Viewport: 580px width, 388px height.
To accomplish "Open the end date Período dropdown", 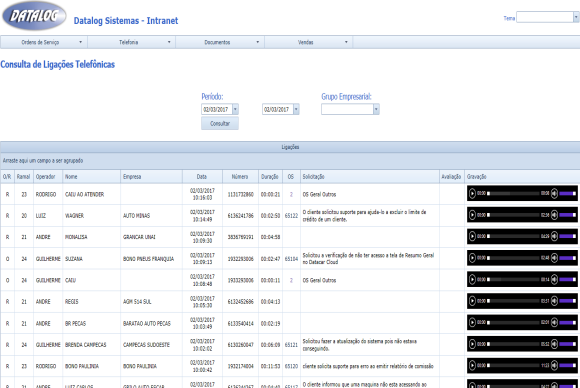I will pos(296,109).
